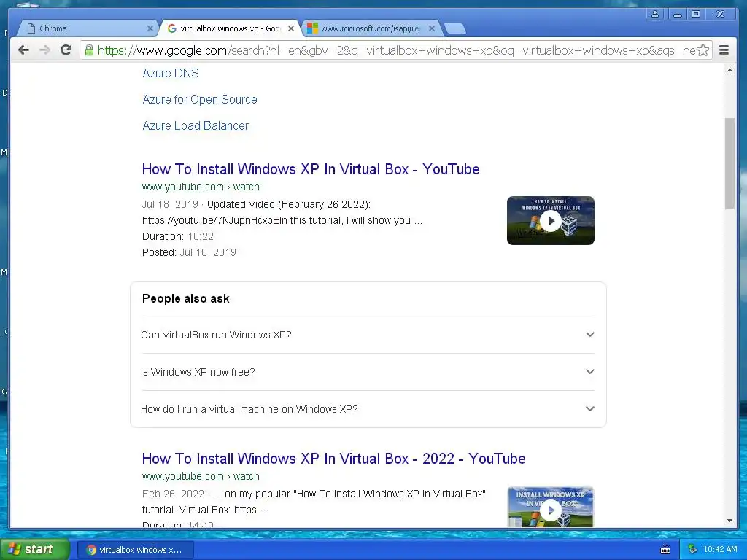Open the Azure Load Balancer link
The height and width of the screenshot is (560, 747).
click(x=196, y=125)
